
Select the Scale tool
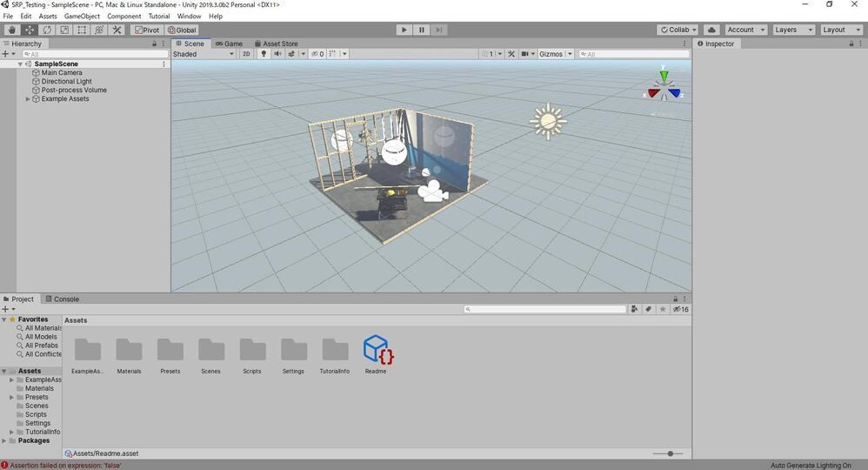(x=64, y=30)
